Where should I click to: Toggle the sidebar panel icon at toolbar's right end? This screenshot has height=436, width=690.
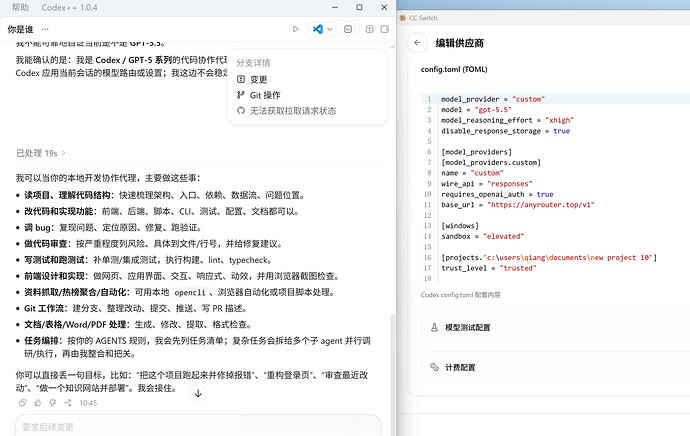[x=385, y=29]
